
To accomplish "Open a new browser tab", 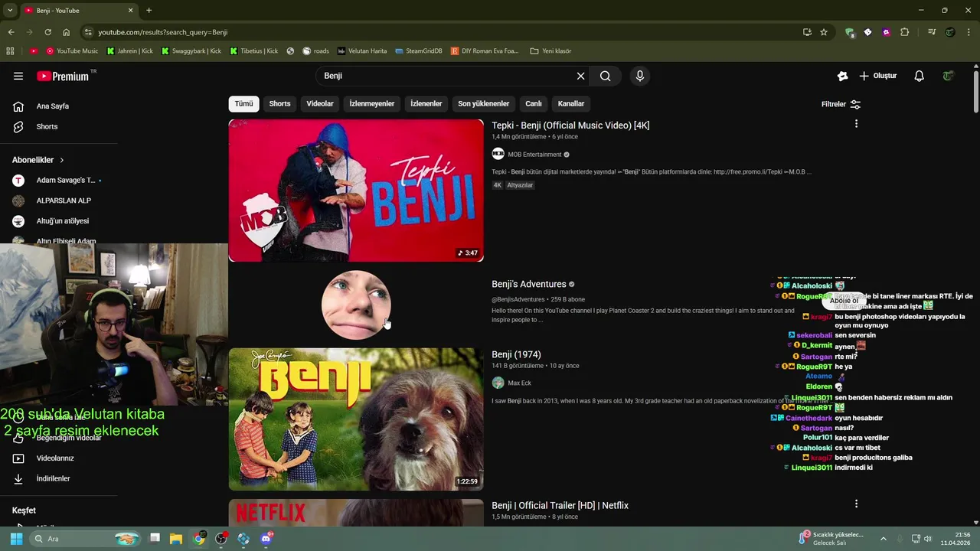I will point(149,10).
